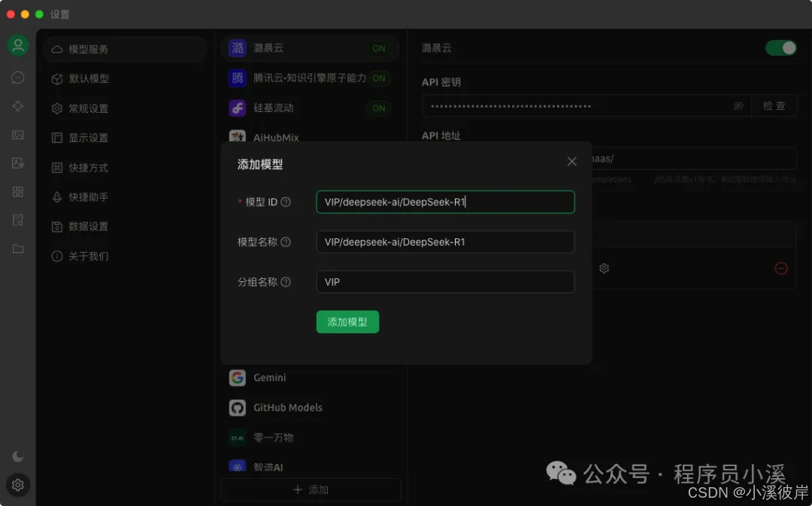Show API key with eye icon
The width and height of the screenshot is (812, 506).
click(x=738, y=106)
